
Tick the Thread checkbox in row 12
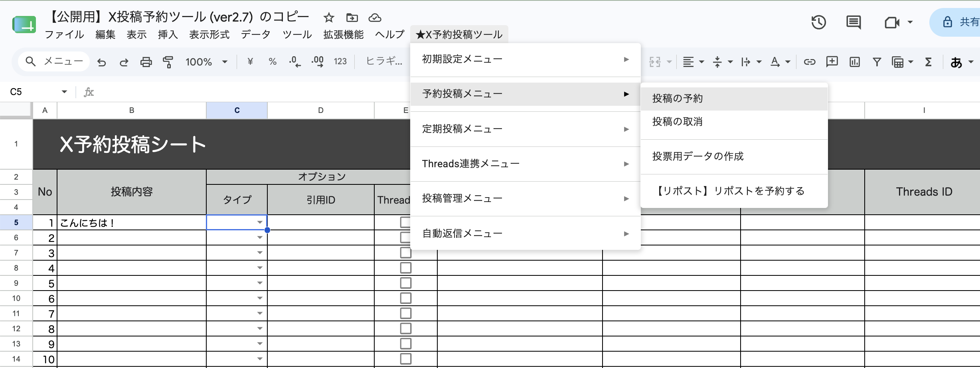coord(405,328)
